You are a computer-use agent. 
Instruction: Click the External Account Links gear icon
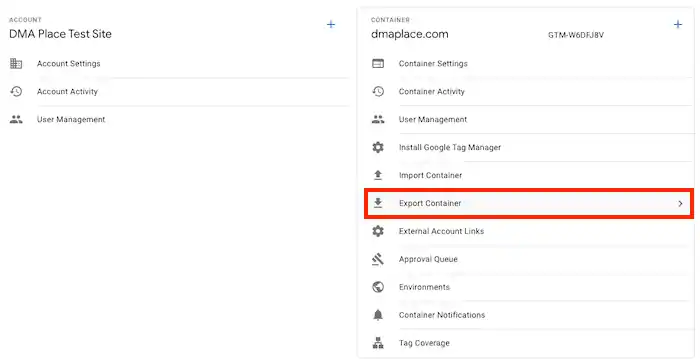pyautogui.click(x=378, y=231)
